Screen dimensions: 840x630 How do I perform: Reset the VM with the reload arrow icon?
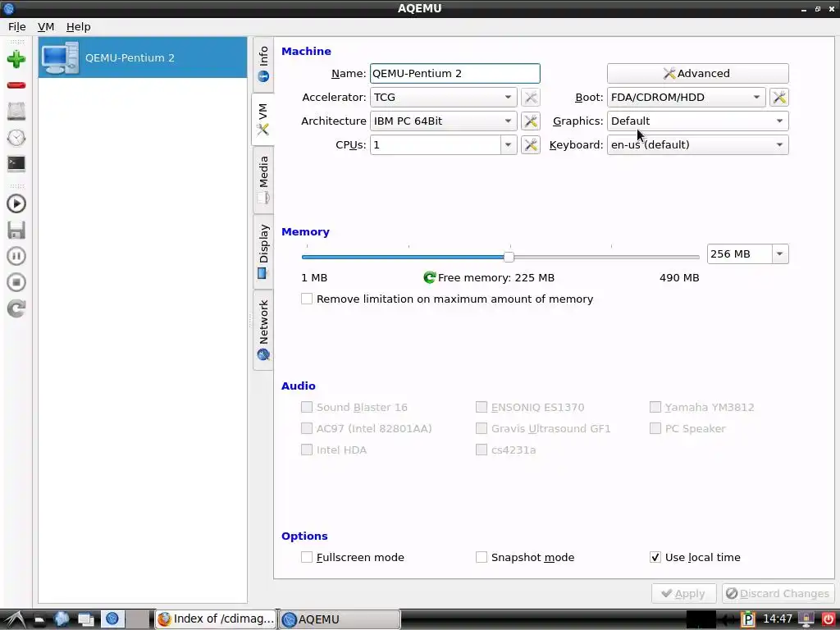coord(16,308)
